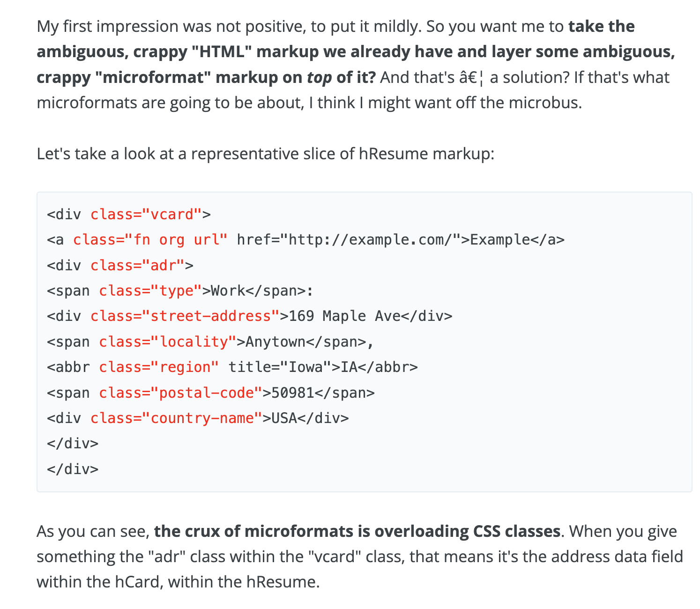Click the div class="vcard" code line
Viewport: 700px width, 609px height.
pyautogui.click(x=129, y=215)
